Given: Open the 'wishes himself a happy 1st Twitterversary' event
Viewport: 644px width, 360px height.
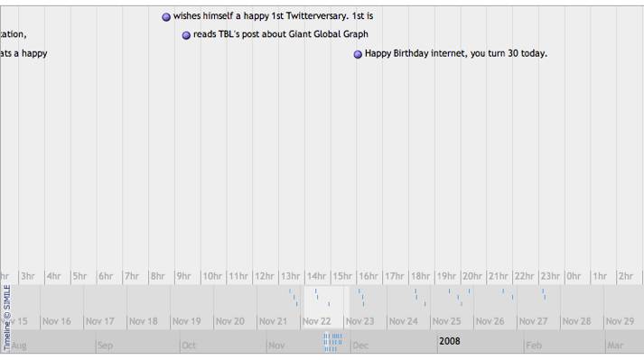Looking at the screenshot, I should 273,16.
